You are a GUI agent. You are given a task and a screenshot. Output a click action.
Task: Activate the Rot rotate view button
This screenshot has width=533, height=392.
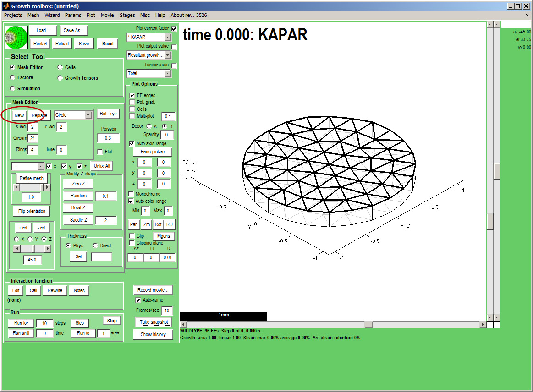coord(158,224)
